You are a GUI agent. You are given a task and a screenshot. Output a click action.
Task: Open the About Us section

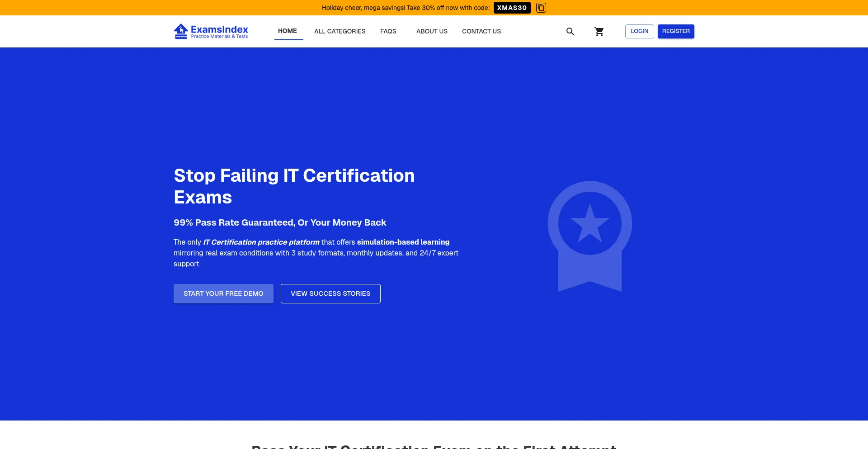pyautogui.click(x=431, y=31)
